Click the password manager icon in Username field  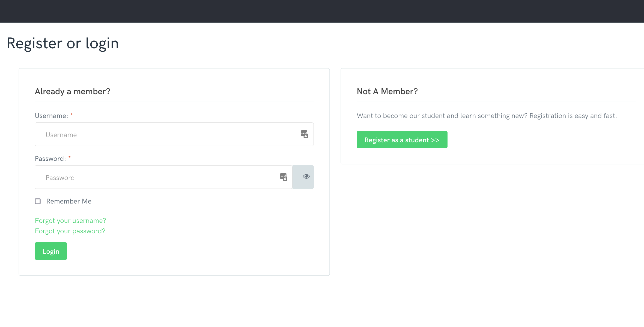(304, 134)
